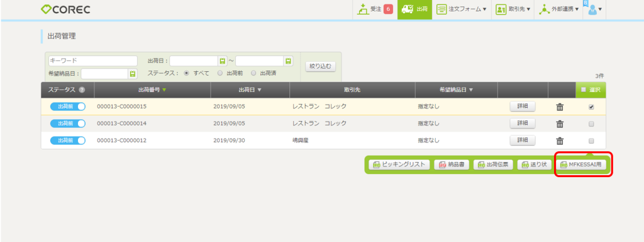Sort by 希望納品日 column
The width and height of the screenshot is (644, 242).
456,89
